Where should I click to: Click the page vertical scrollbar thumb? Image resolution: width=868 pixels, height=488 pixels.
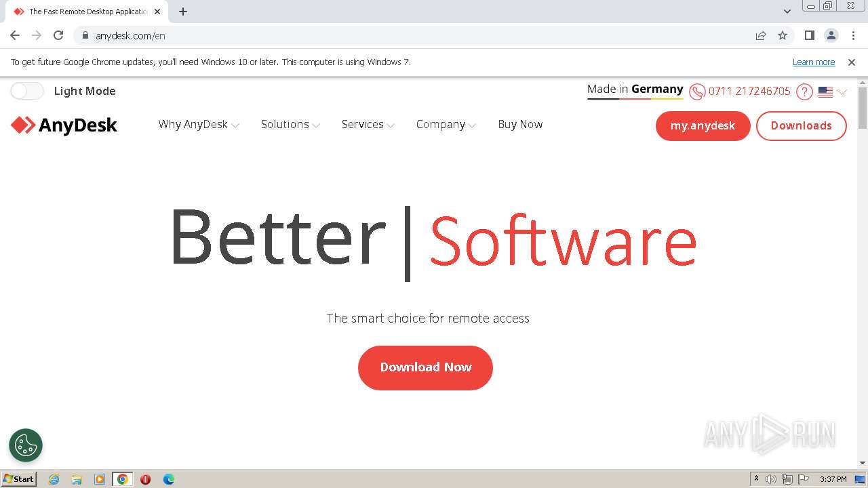pos(863,108)
